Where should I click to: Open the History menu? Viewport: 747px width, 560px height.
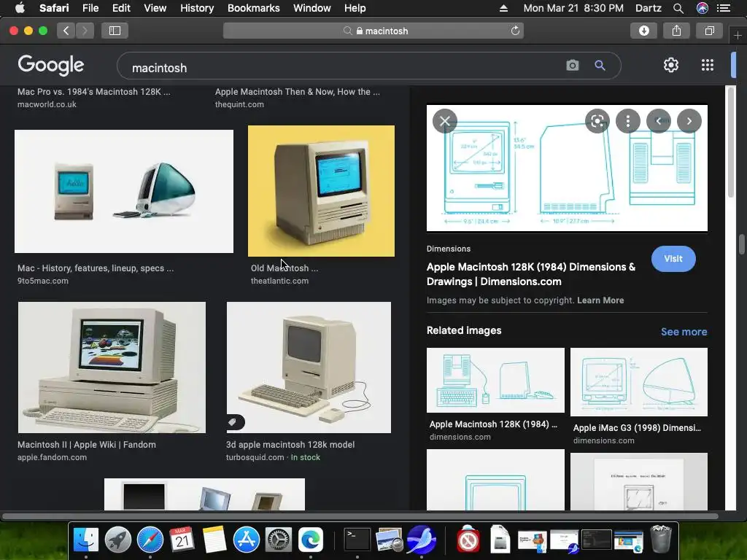tap(197, 8)
